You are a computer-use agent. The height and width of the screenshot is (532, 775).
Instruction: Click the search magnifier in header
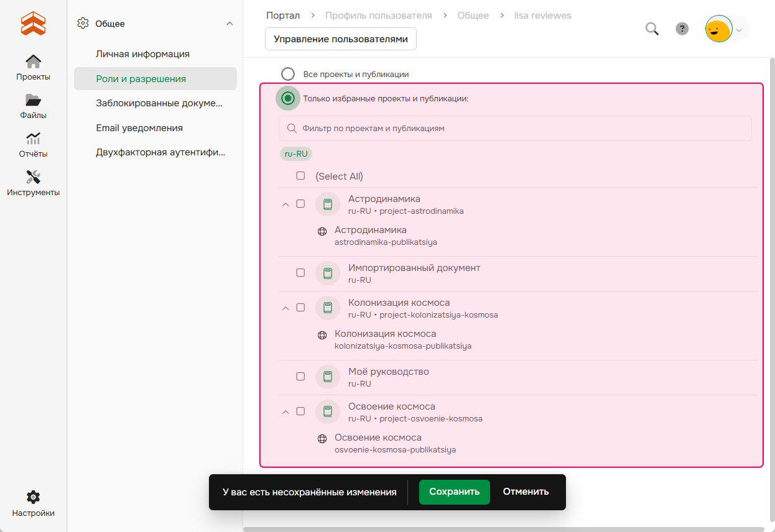click(x=652, y=29)
